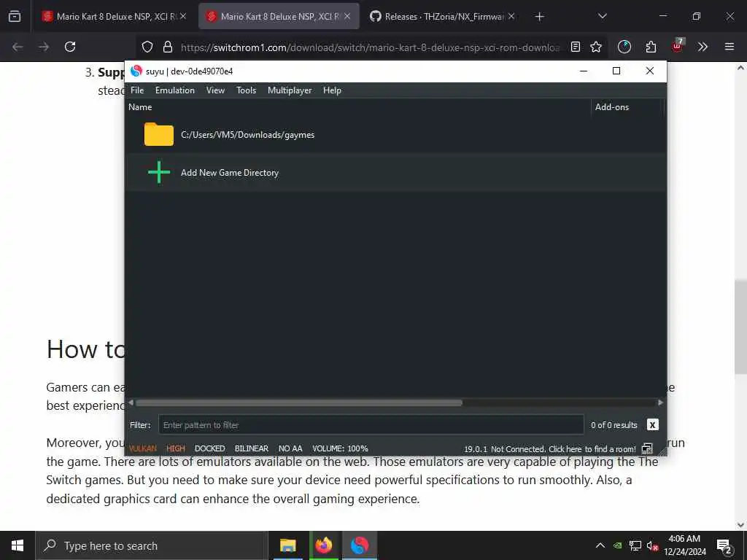Image resolution: width=747 pixels, height=560 pixels.
Task: Click the green plus Add Directory icon
Action: tap(158, 172)
